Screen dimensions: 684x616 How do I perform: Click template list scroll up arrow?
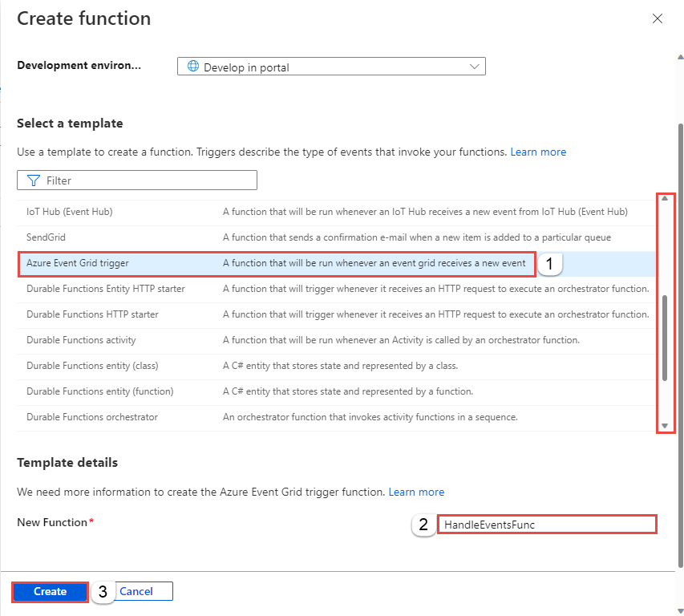pos(664,198)
